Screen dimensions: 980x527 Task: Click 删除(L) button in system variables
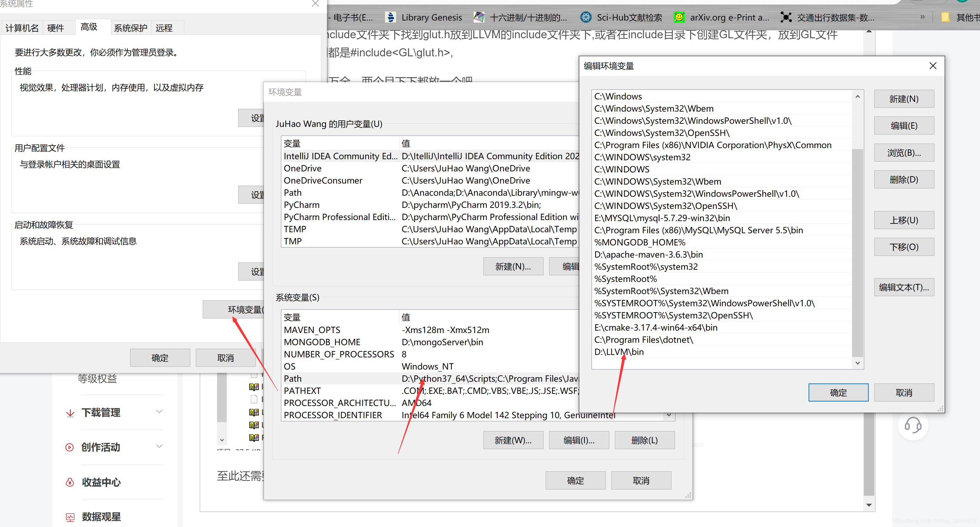pyautogui.click(x=642, y=441)
